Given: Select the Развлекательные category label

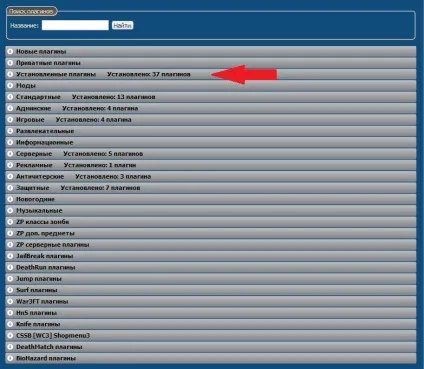Looking at the screenshot, I should (45, 131).
